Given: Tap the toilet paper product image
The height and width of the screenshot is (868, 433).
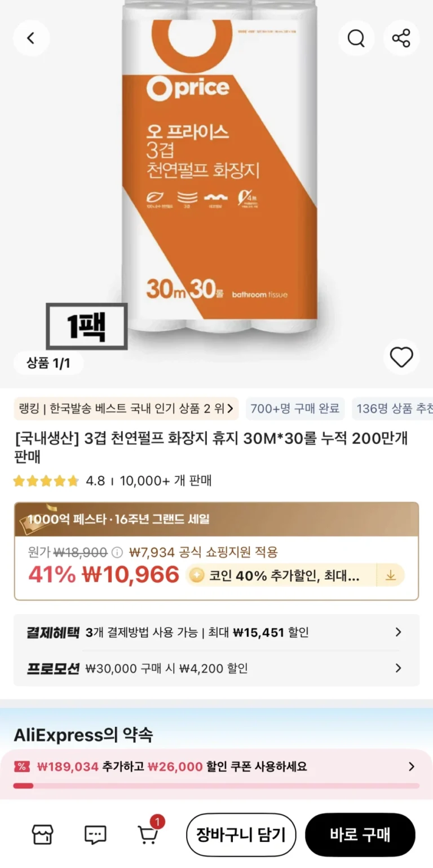Looking at the screenshot, I should point(220,166).
